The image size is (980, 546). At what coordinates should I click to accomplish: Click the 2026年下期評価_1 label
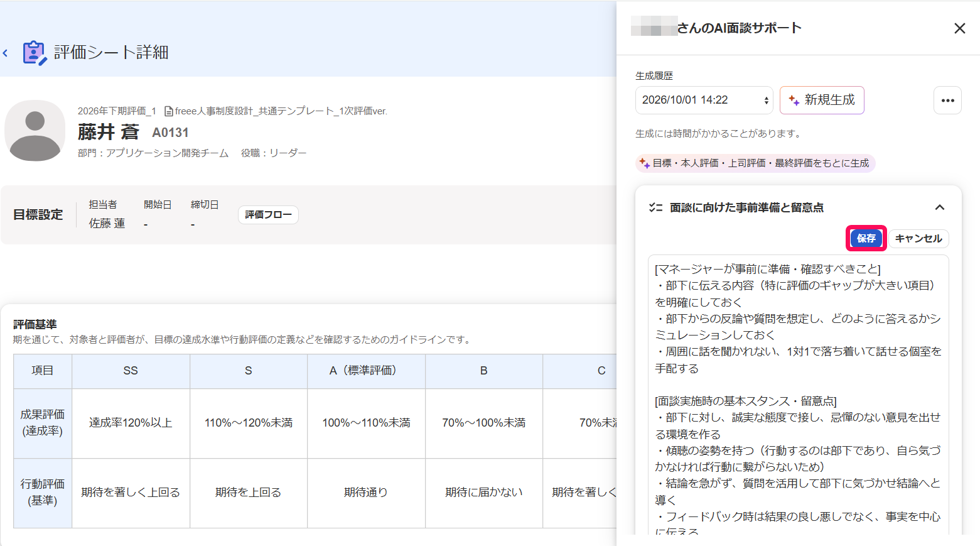[x=117, y=111]
